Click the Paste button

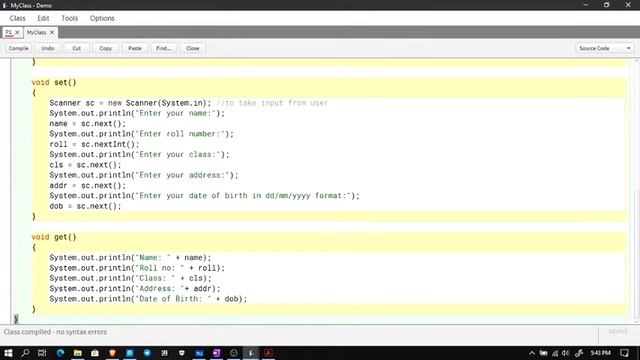(x=135, y=48)
